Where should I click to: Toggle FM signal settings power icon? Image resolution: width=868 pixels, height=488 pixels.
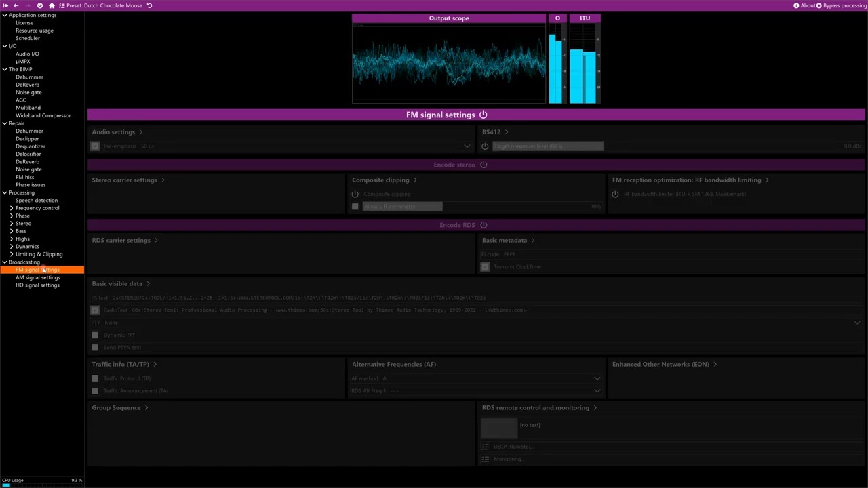tap(483, 115)
